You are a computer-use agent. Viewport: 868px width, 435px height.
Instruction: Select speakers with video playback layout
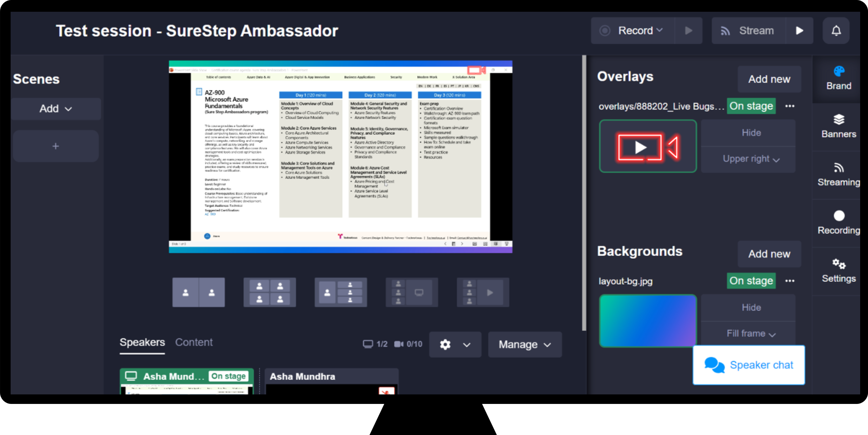click(x=483, y=293)
